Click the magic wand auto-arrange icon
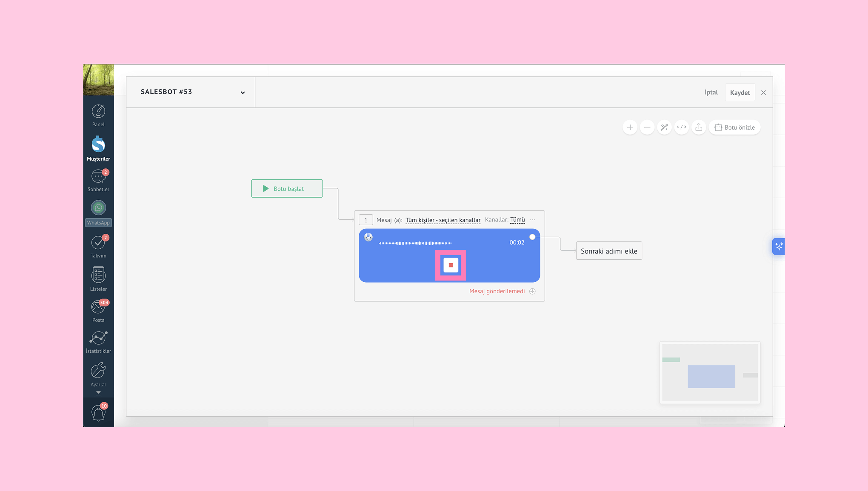The height and width of the screenshot is (491, 868). click(664, 127)
